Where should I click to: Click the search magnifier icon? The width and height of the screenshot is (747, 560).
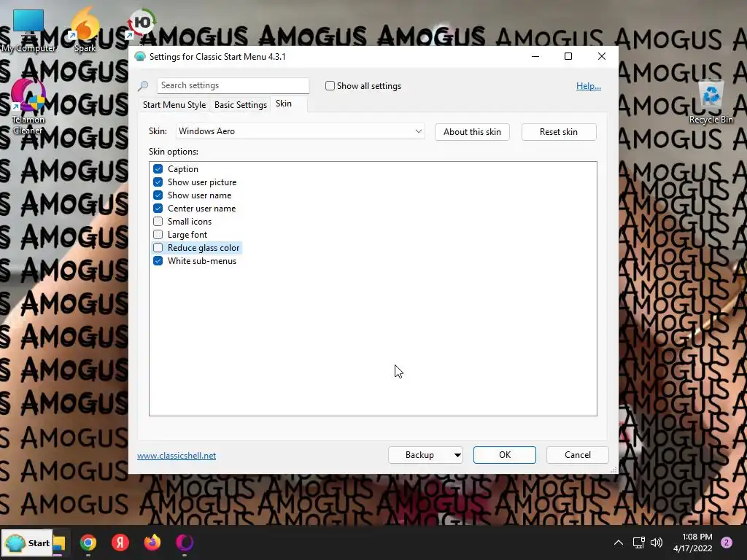pos(143,86)
